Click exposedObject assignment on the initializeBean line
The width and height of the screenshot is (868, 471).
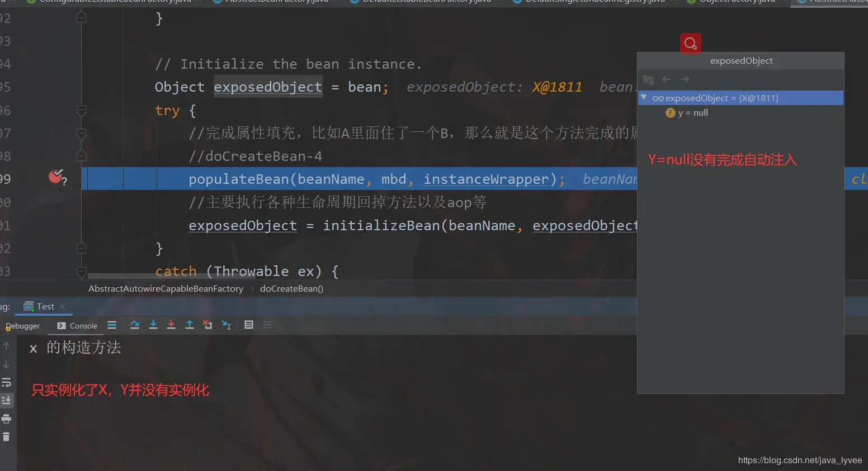pyautogui.click(x=243, y=226)
